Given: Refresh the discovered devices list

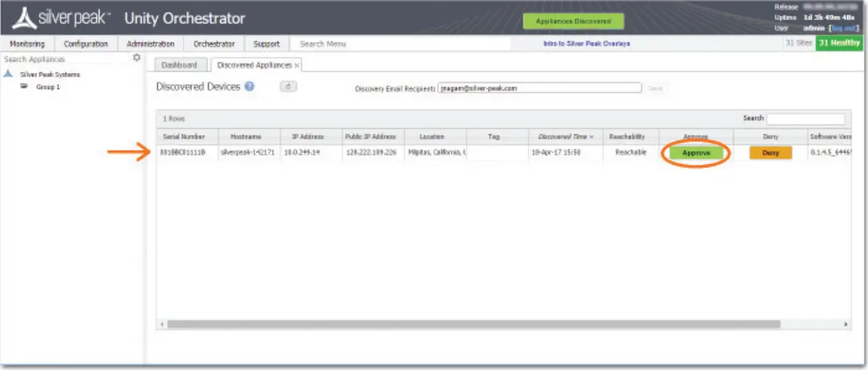Looking at the screenshot, I should (x=288, y=87).
